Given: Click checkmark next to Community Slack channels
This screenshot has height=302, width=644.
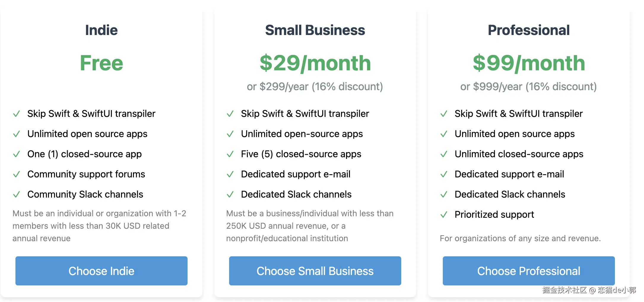Looking at the screenshot, I should click(x=17, y=195).
